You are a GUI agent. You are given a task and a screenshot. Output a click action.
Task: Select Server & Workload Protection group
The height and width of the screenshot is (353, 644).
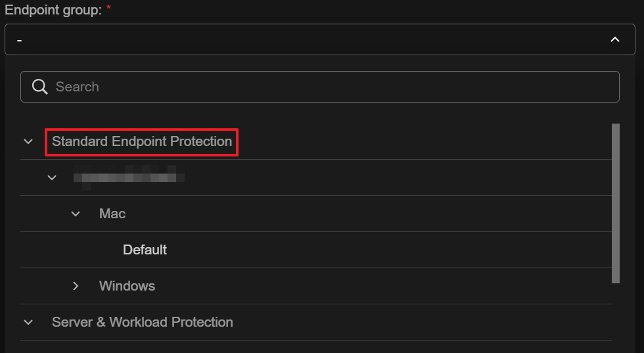click(143, 322)
